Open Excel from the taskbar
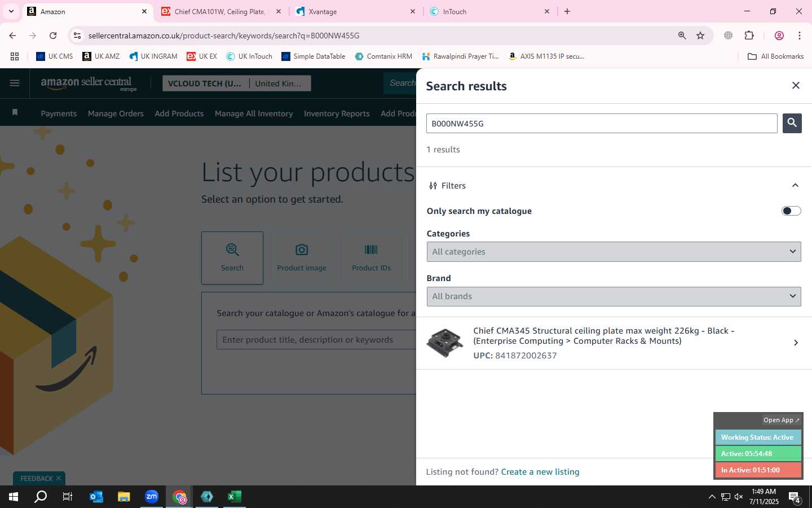Screen dimensions: 812x508 click(235, 497)
